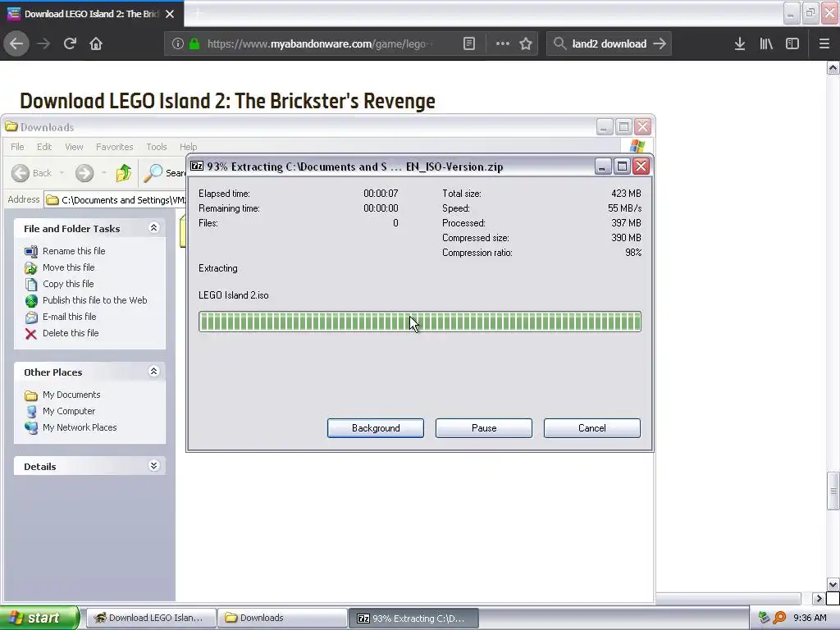This screenshot has height=630, width=840.
Task: Click Copy this file link
Action: pos(68,284)
